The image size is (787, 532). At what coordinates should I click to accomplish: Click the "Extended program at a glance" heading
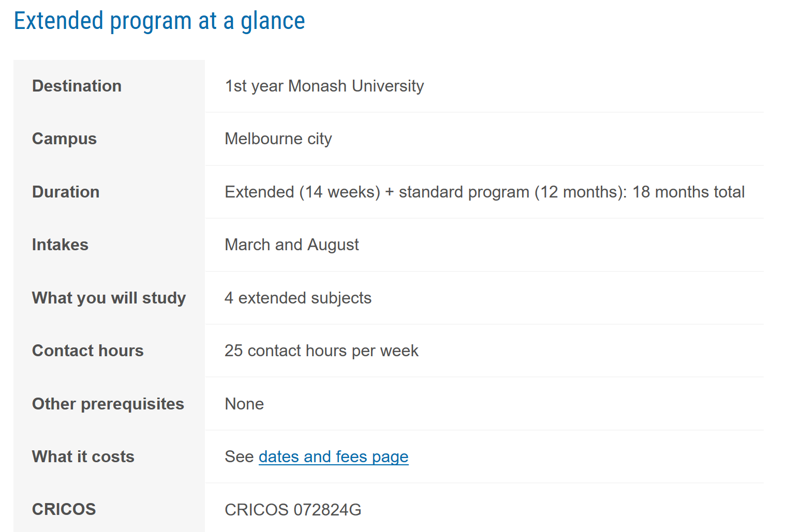pos(159,21)
